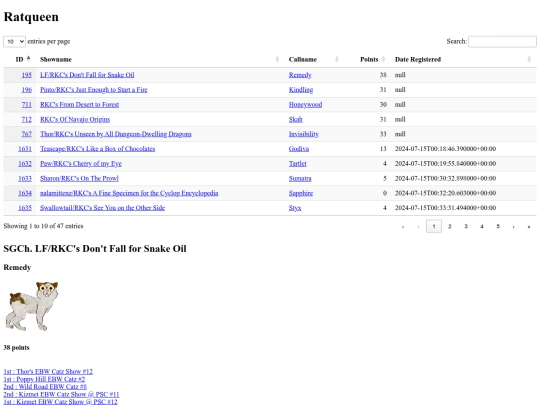Go to pagination page 2
Viewport: 540px width, 405px height.
(450, 226)
